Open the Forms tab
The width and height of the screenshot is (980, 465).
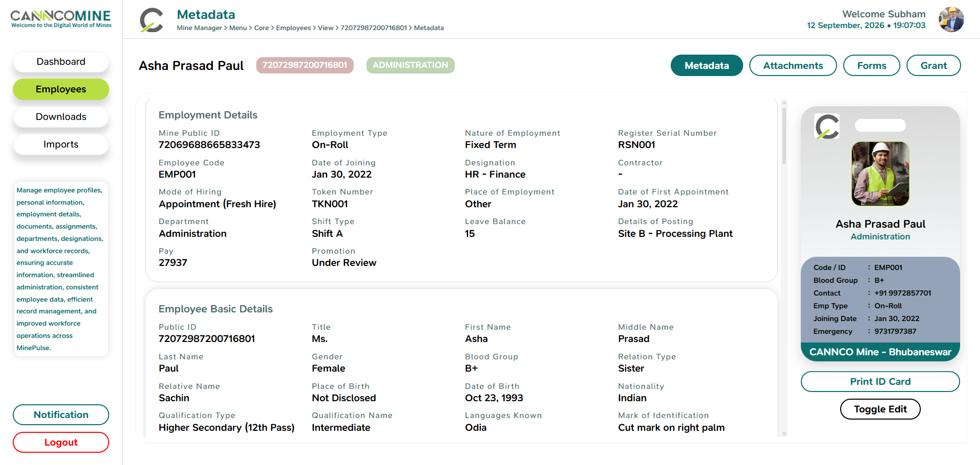click(871, 65)
